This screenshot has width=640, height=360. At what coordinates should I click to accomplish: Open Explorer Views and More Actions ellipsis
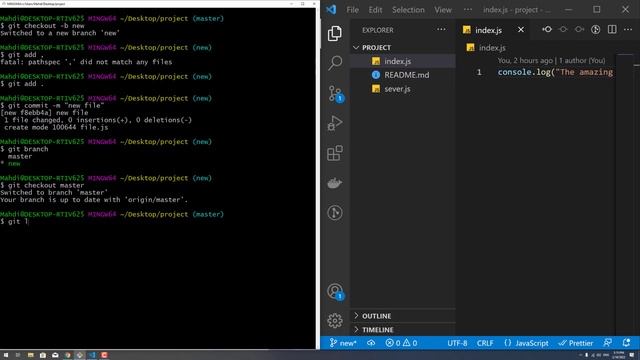441,29
